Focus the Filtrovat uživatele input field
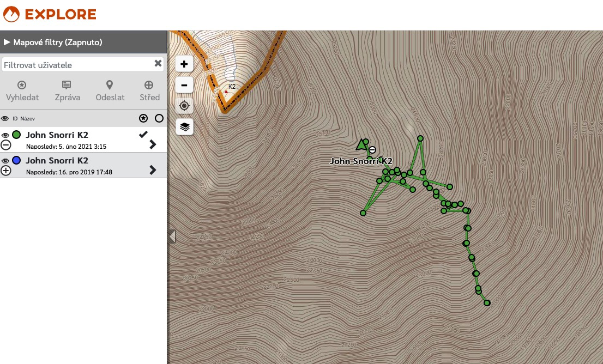 pyautogui.click(x=77, y=65)
